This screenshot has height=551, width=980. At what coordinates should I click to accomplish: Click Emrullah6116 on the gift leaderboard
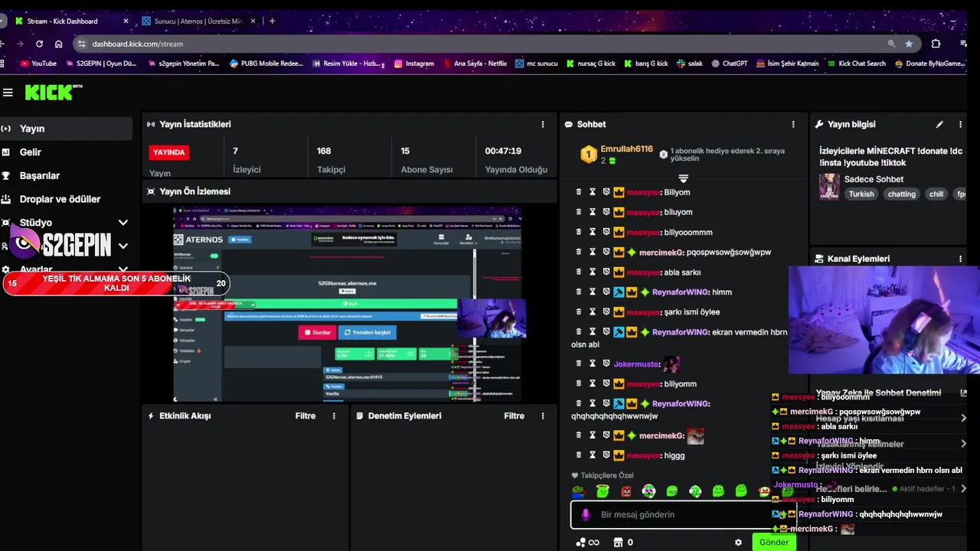[626, 149]
